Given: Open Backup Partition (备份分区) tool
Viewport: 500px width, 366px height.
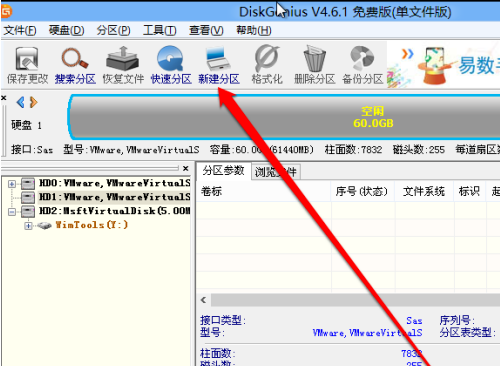Looking at the screenshot, I should coord(363,65).
